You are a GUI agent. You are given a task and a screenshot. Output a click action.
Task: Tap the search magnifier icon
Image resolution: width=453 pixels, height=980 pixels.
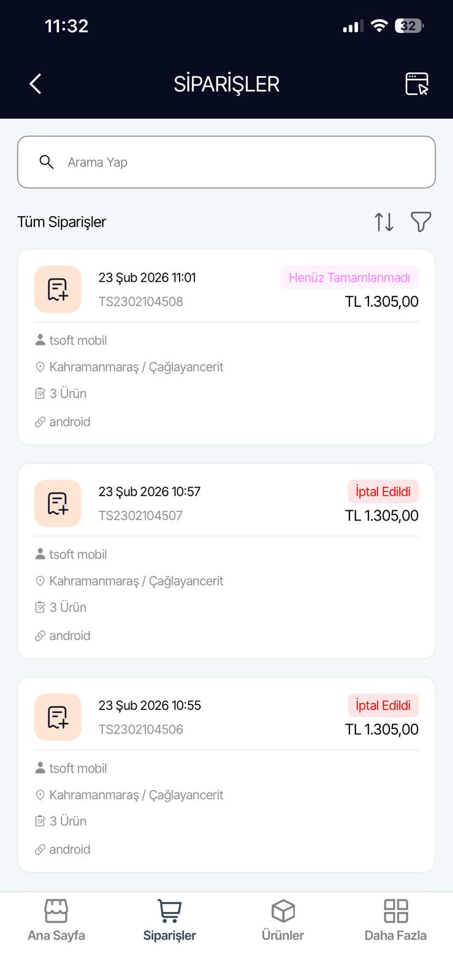coord(47,162)
